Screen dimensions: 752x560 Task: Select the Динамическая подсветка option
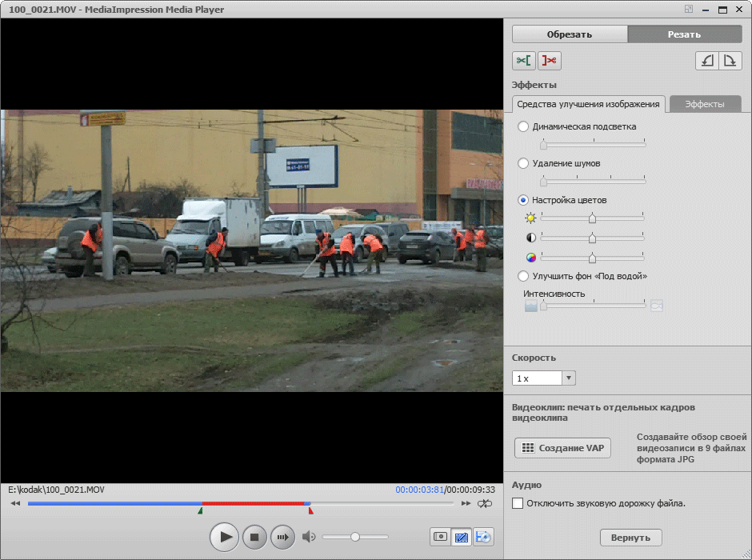pos(523,126)
